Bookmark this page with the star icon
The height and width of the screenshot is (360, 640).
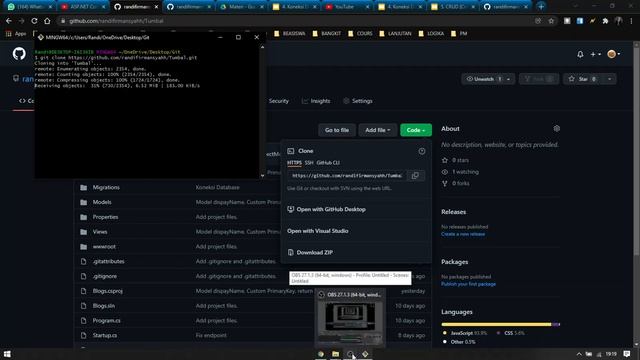click(551, 21)
